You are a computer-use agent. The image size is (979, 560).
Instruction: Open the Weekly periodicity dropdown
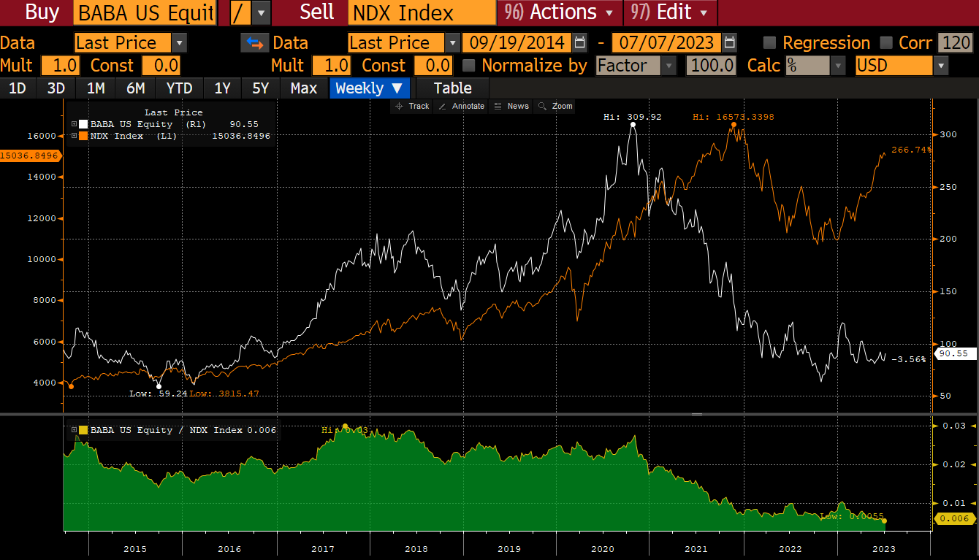coord(370,88)
